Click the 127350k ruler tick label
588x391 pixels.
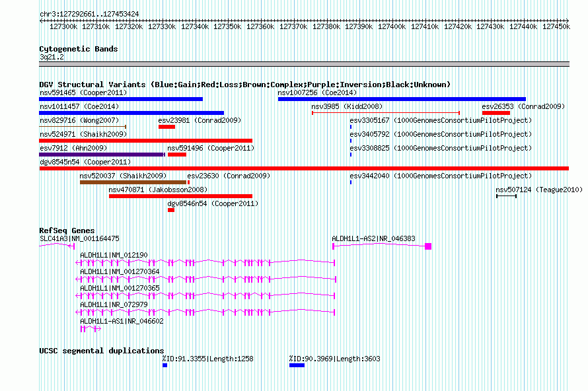tap(227, 26)
